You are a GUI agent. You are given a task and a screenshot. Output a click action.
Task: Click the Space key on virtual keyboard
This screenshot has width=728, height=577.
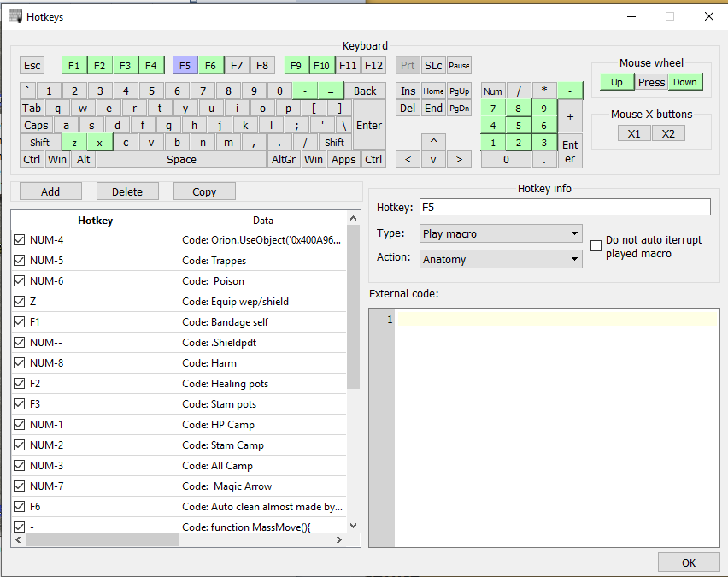coord(181,159)
